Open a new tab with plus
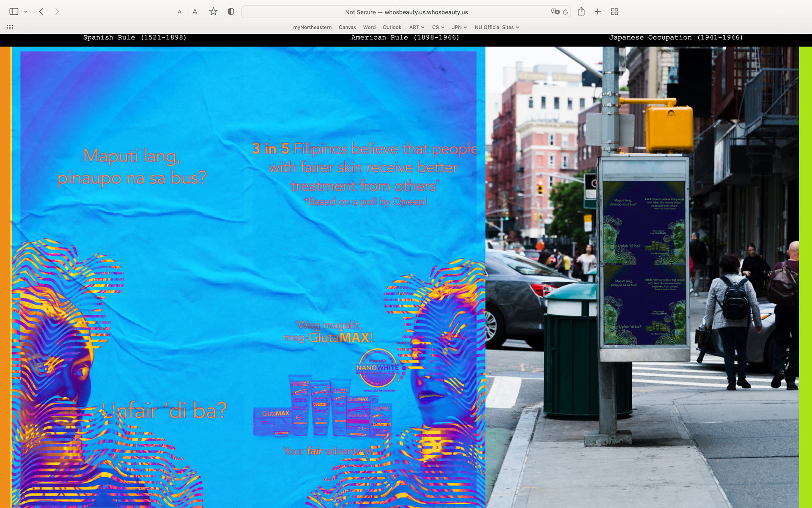The image size is (812, 508). click(x=598, y=12)
